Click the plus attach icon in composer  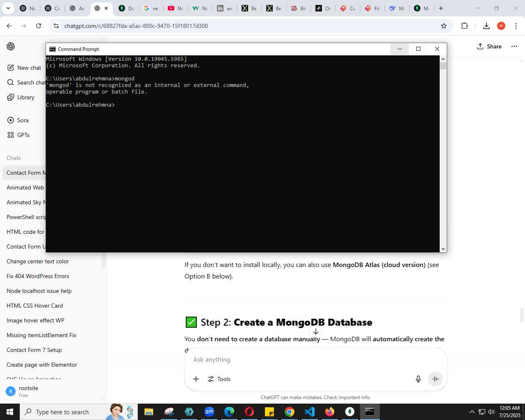point(196,379)
